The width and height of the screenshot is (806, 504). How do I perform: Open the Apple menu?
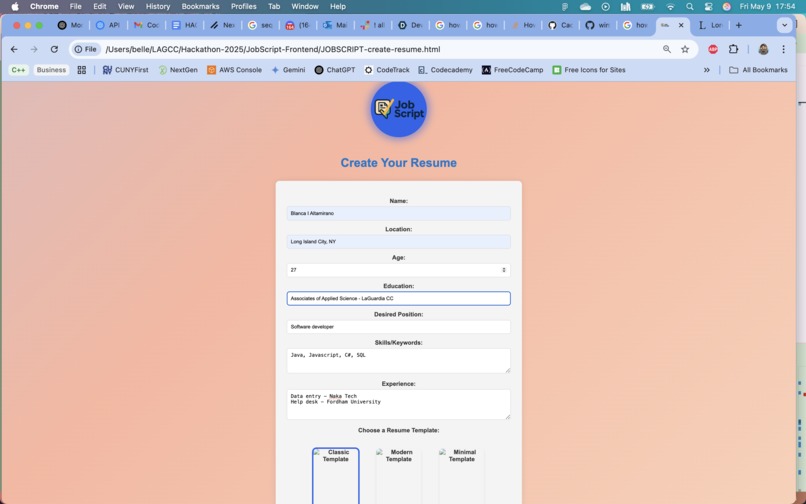point(15,7)
